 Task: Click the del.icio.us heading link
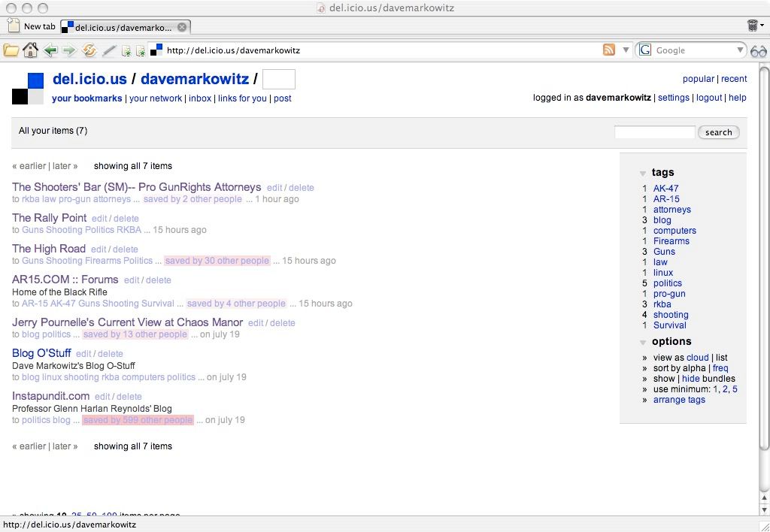pyautogui.click(x=90, y=79)
